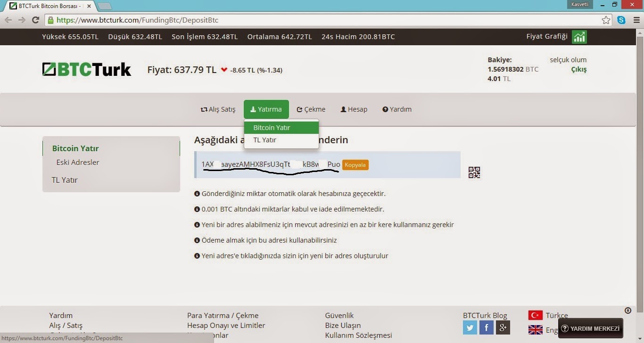Open the Hesap menu
The height and width of the screenshot is (343, 644).
(x=354, y=109)
